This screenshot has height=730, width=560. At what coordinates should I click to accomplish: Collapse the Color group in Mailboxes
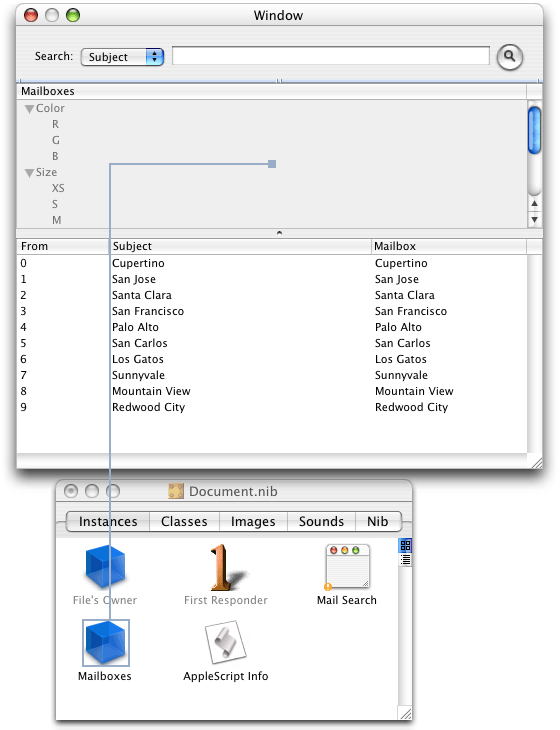tap(29, 109)
